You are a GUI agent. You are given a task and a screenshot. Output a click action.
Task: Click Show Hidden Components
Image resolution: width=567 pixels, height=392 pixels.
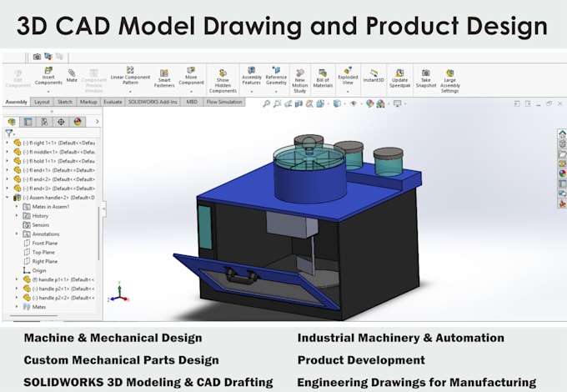tap(223, 82)
